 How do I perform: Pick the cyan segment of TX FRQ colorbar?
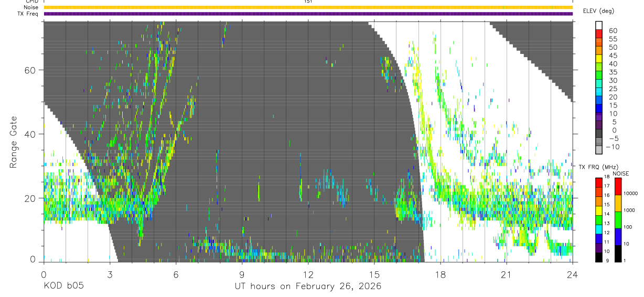(598, 230)
